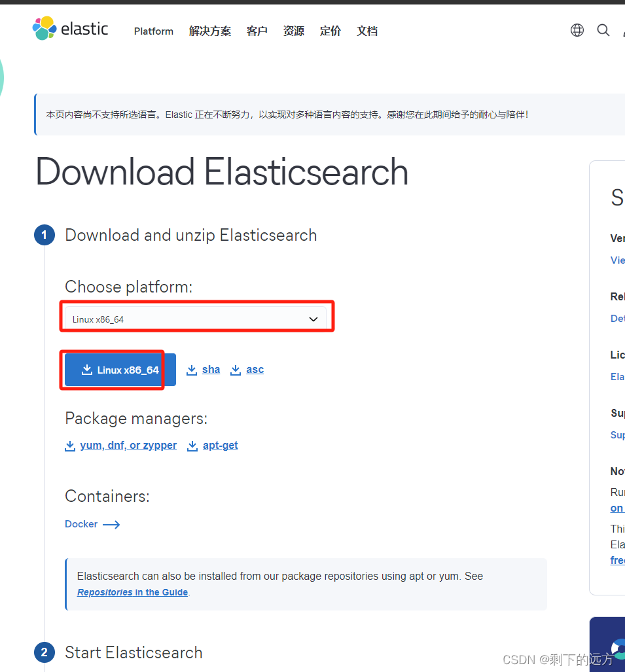Open Repositories in the Guide link
The width and height of the screenshot is (625, 672).
point(133,592)
